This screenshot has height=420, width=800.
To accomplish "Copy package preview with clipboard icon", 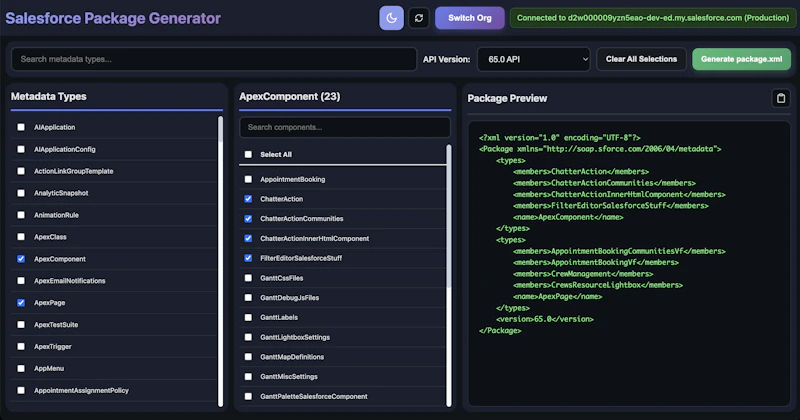I will coord(781,98).
